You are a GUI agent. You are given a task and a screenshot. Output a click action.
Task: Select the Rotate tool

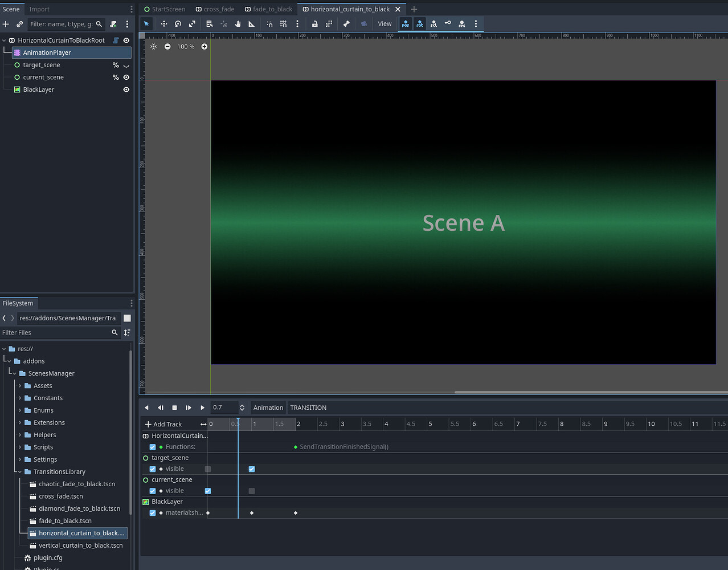click(x=177, y=23)
